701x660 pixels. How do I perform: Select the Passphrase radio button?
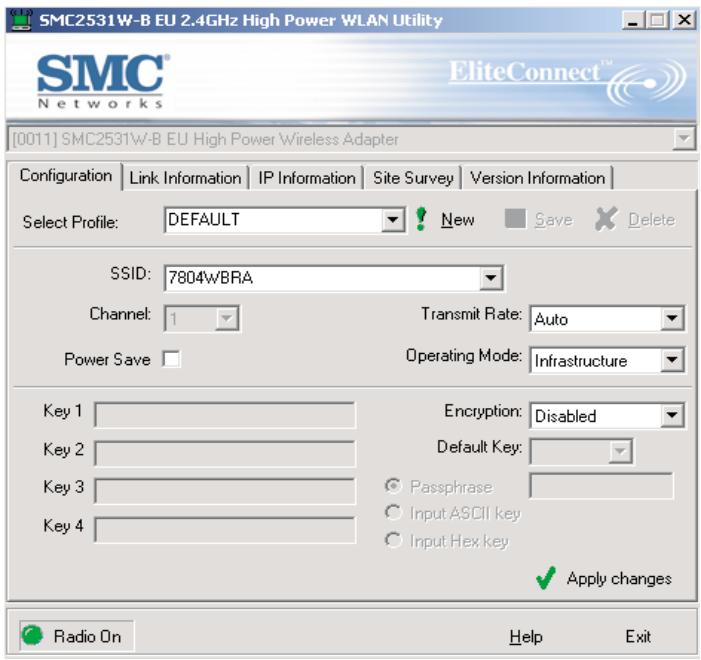tap(393, 486)
